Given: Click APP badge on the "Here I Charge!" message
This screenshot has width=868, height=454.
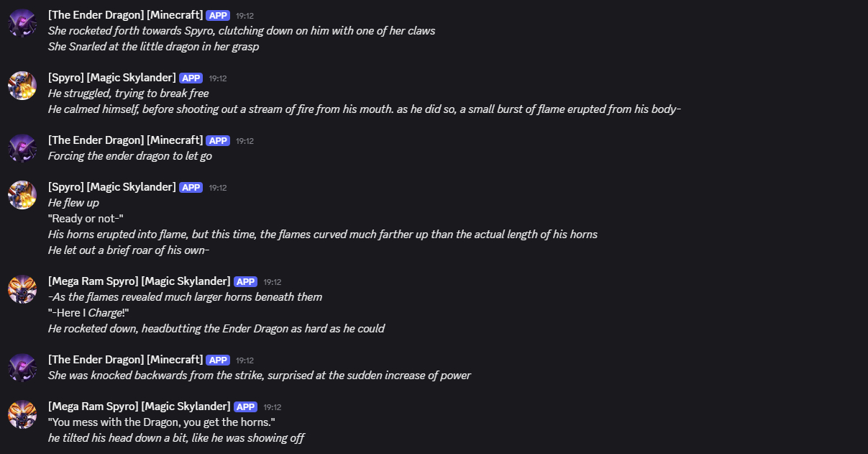Looking at the screenshot, I should point(245,281).
